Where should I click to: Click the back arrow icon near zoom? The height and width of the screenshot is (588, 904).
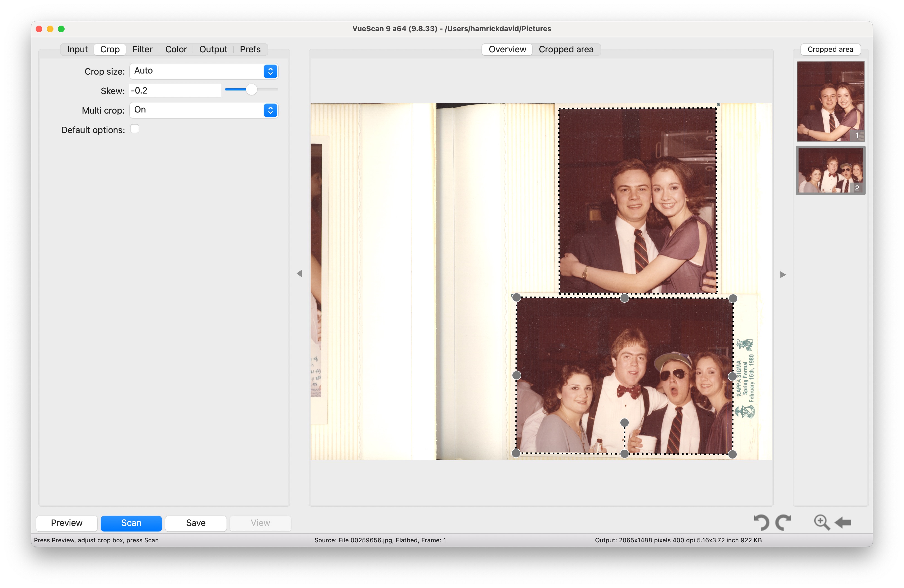tap(843, 522)
